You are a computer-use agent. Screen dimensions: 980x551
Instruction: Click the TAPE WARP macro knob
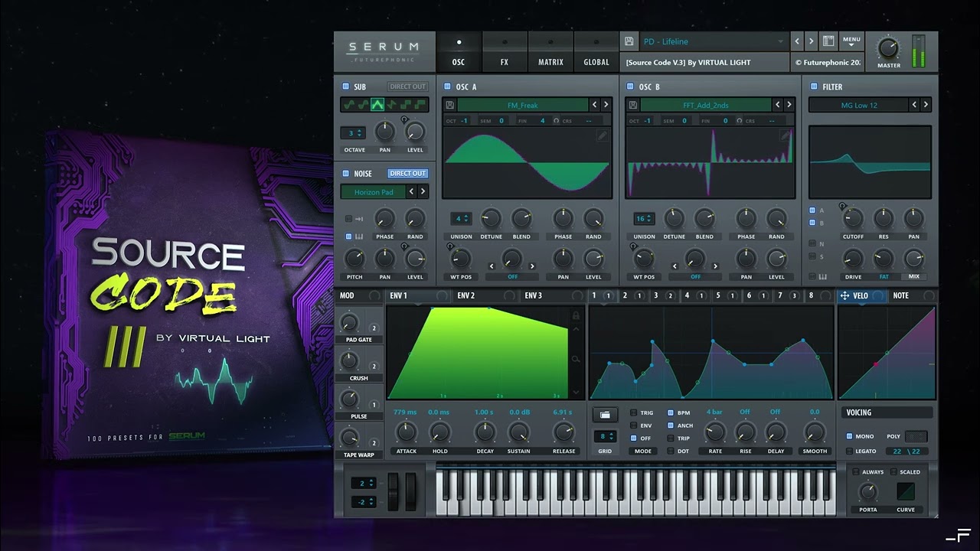coord(349,438)
